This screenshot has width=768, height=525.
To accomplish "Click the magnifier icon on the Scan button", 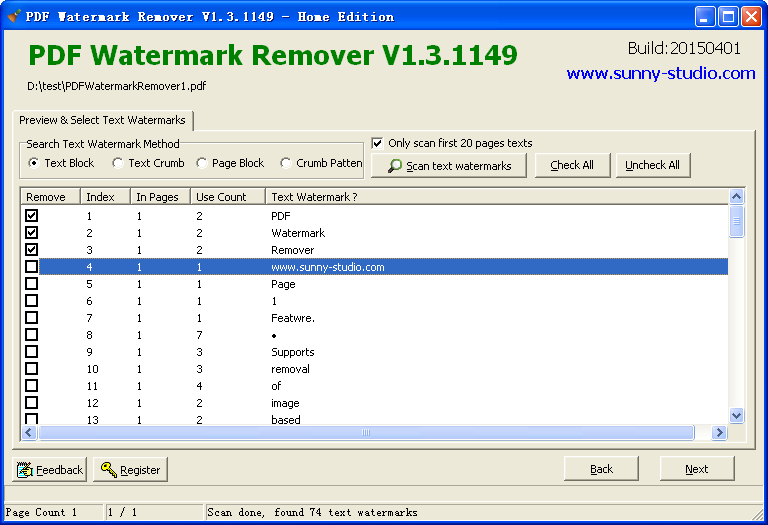I will click(x=395, y=166).
